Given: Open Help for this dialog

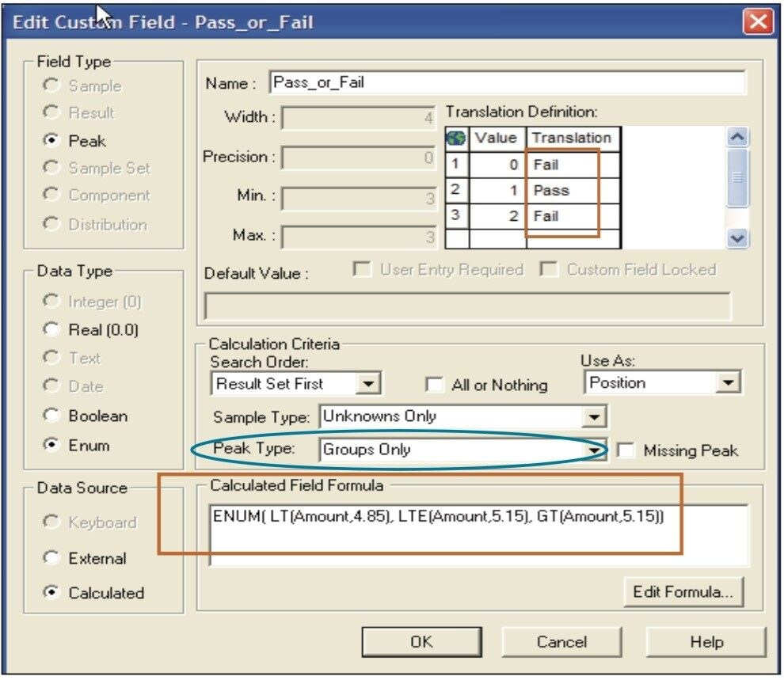Looking at the screenshot, I should pos(706,641).
